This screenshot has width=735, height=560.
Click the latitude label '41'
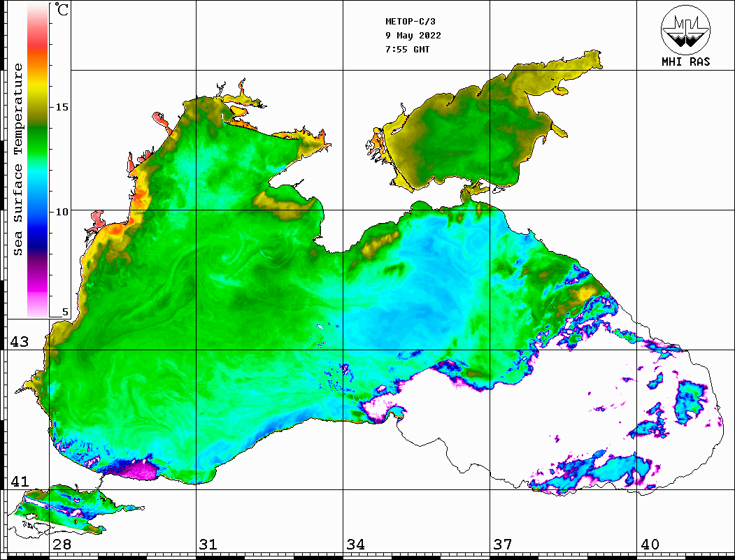point(20,481)
